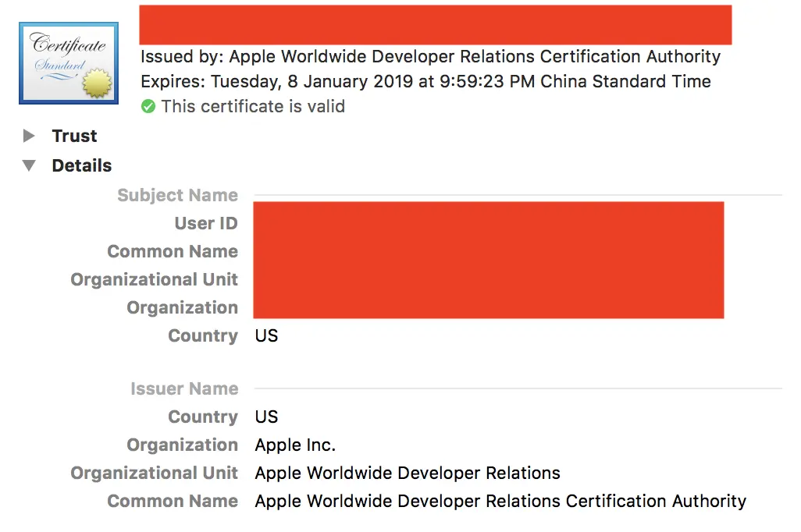
Task: Expand the Trust section triangle
Action: (x=30, y=137)
